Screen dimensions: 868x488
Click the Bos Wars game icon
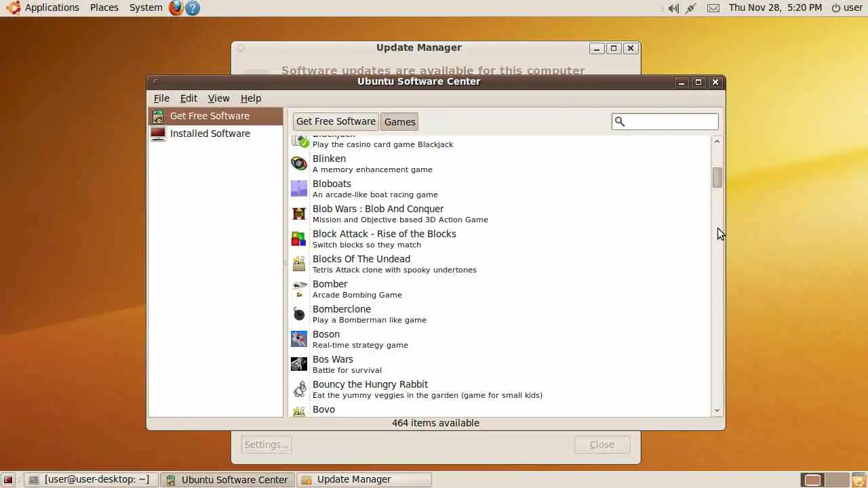point(299,364)
